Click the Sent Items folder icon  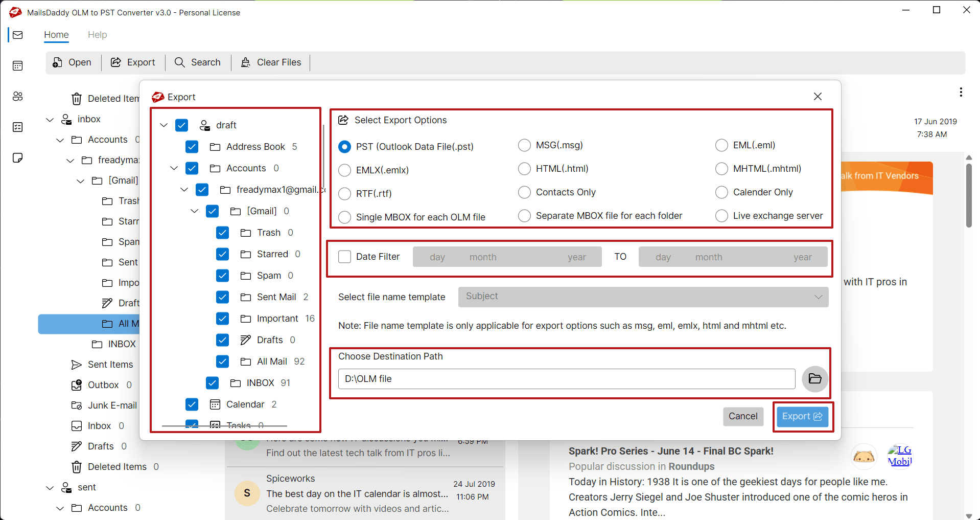coord(77,365)
